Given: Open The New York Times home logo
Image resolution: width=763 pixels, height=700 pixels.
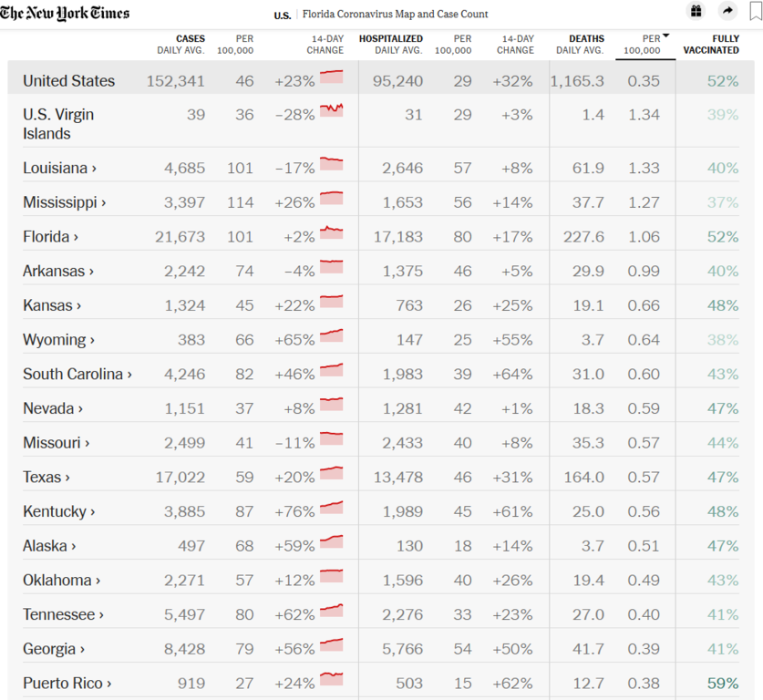Looking at the screenshot, I should point(65,13).
